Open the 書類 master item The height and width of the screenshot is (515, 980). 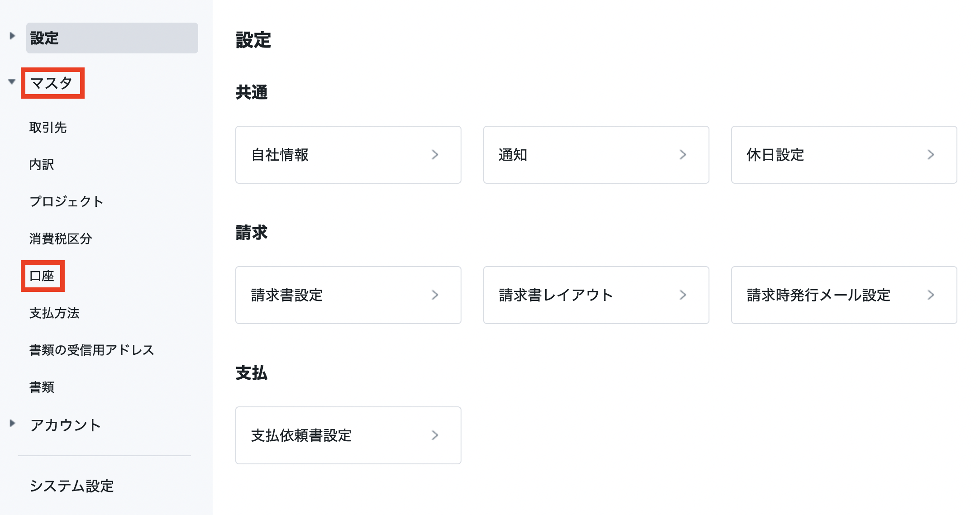[42, 387]
